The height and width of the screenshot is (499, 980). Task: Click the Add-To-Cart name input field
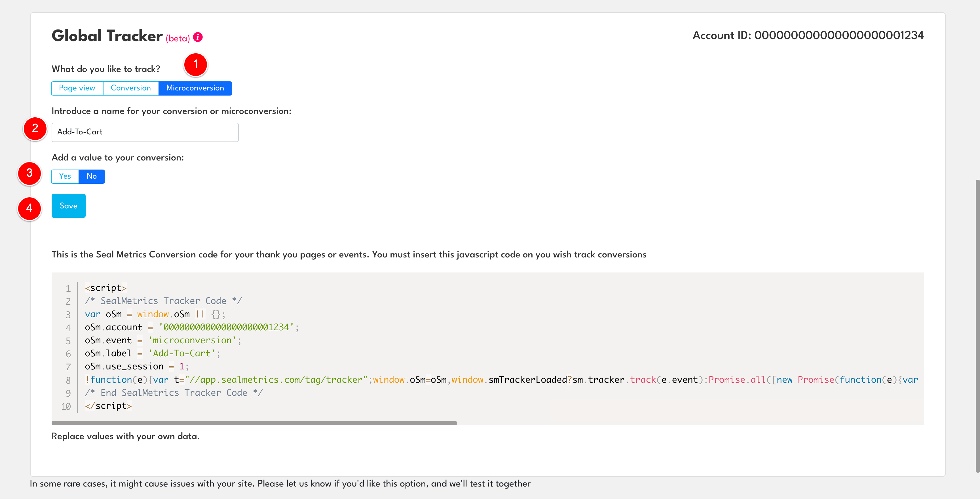click(x=145, y=132)
